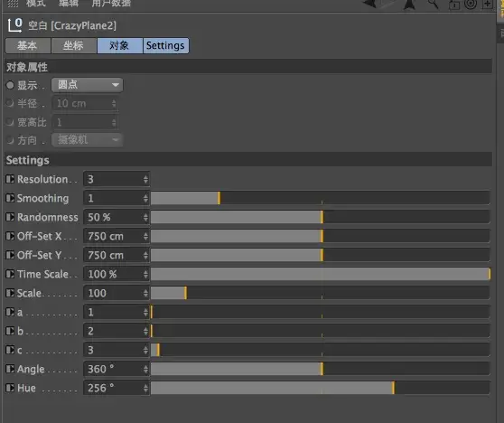Select the 对象 tab
Image resolution: width=504 pixels, height=423 pixels.
pos(120,45)
